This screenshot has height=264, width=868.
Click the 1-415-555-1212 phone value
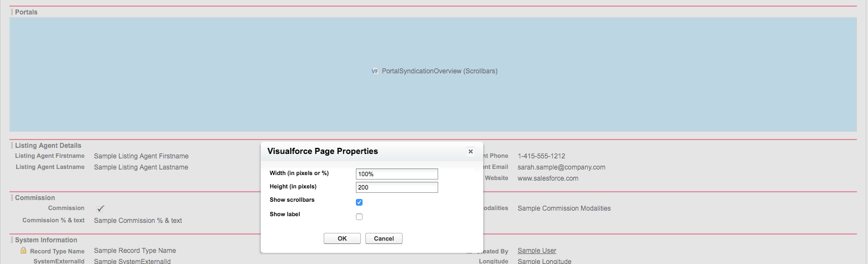pyautogui.click(x=542, y=156)
